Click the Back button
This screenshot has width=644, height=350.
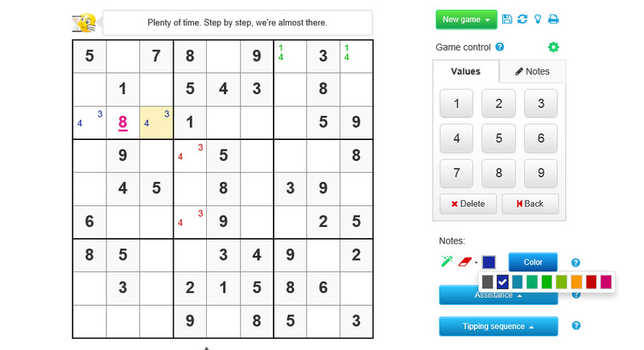click(x=530, y=204)
